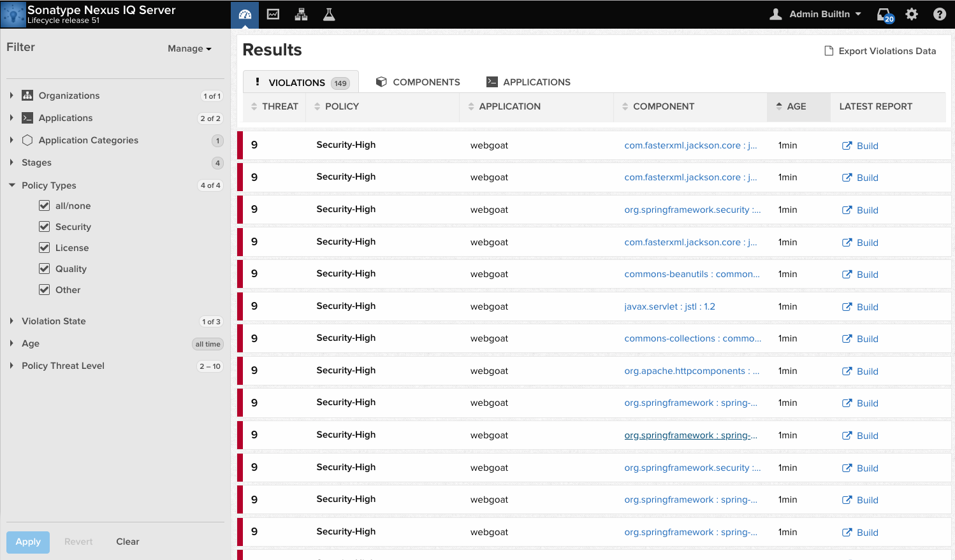Click the Export Violations Data document icon
This screenshot has width=955, height=560.
tap(828, 50)
